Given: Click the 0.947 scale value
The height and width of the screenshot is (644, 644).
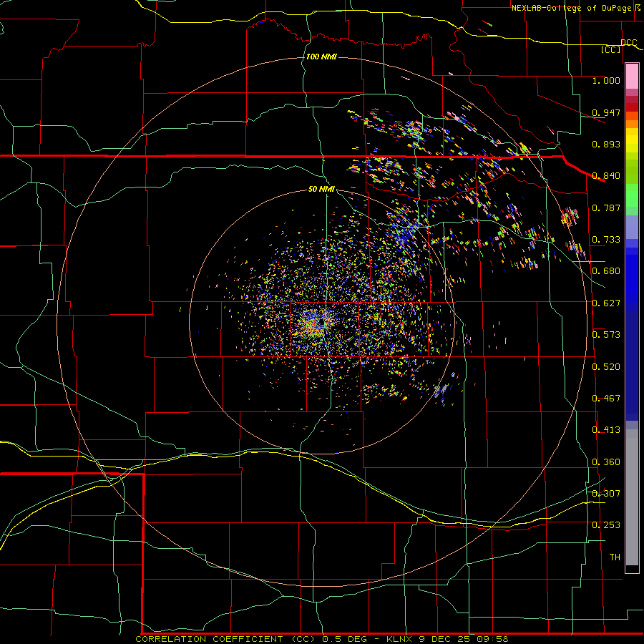Looking at the screenshot, I should tap(606, 112).
